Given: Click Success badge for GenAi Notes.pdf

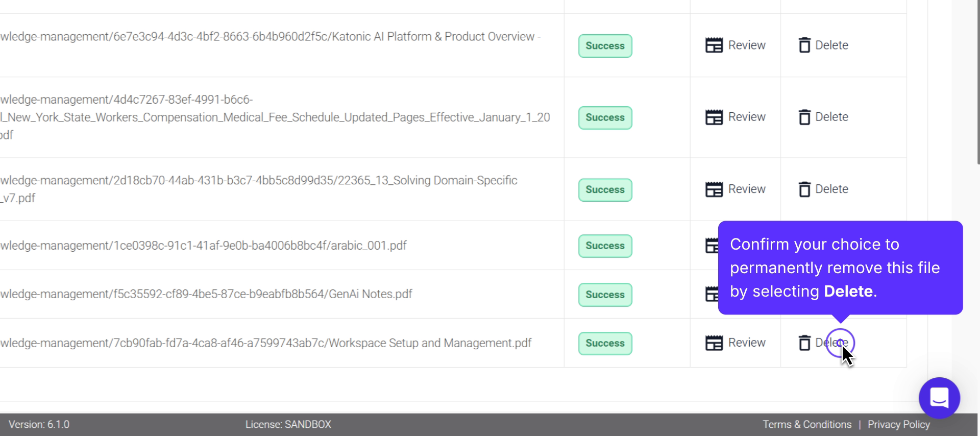Looking at the screenshot, I should pyautogui.click(x=605, y=295).
